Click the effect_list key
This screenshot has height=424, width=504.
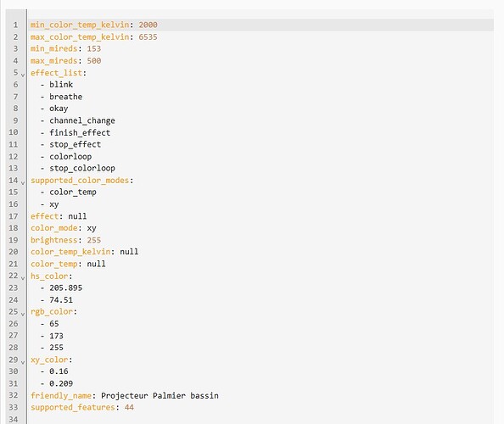tap(56, 73)
